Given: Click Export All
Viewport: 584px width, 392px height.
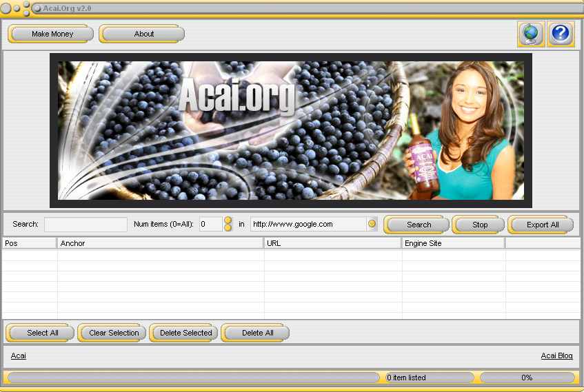Looking at the screenshot, I should tap(541, 225).
